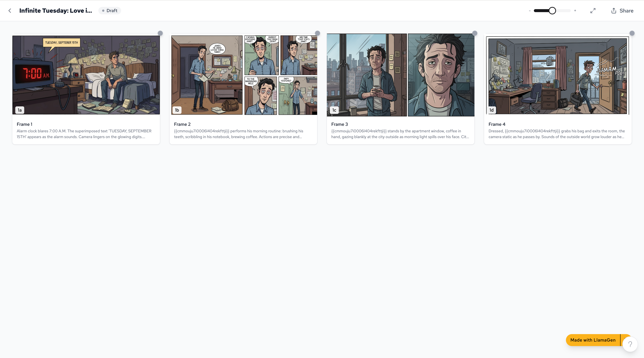This screenshot has height=358, width=644.
Task: Toggle the selection dot on Frame 3
Action: pos(475,33)
